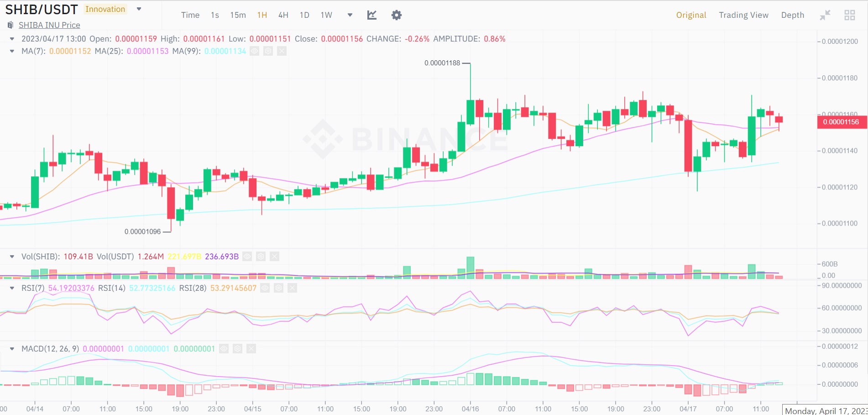Click the 90.00000000 RSI axis label
This screenshot has width=868, height=415.
(842, 285)
